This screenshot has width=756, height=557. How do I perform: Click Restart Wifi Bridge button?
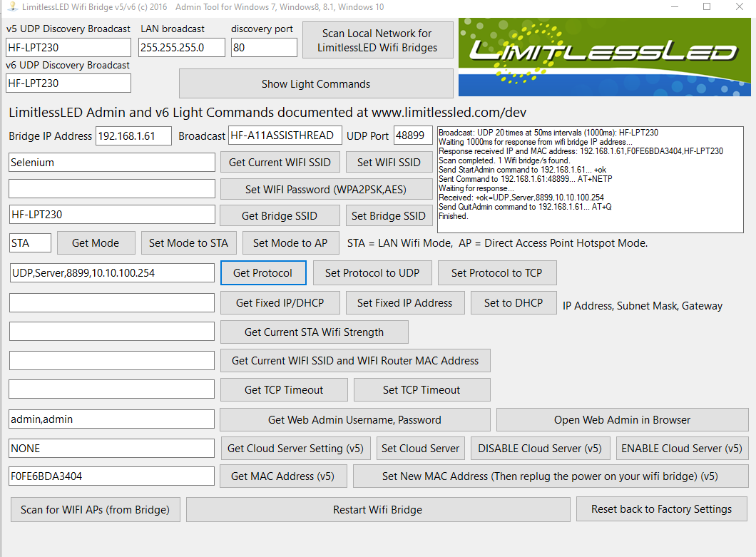378,509
